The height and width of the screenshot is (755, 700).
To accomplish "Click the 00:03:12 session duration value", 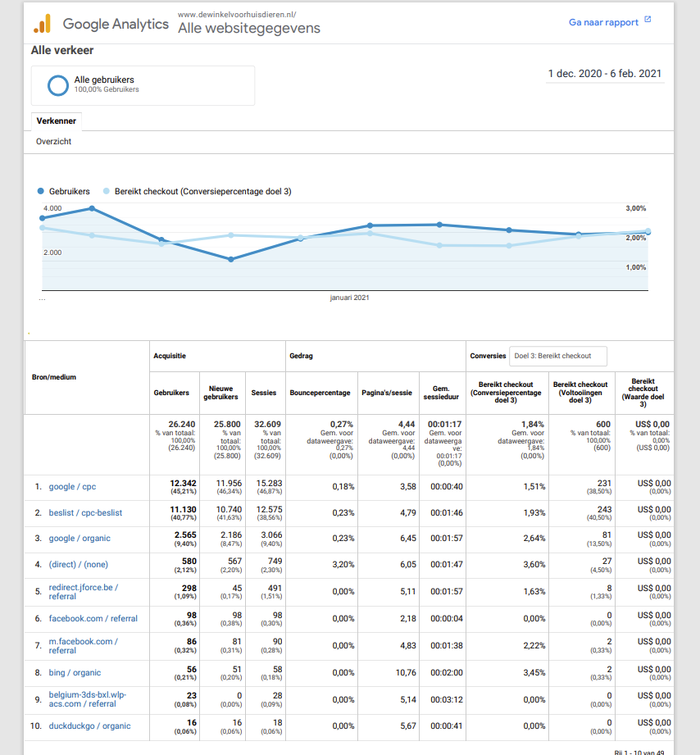I will [447, 699].
